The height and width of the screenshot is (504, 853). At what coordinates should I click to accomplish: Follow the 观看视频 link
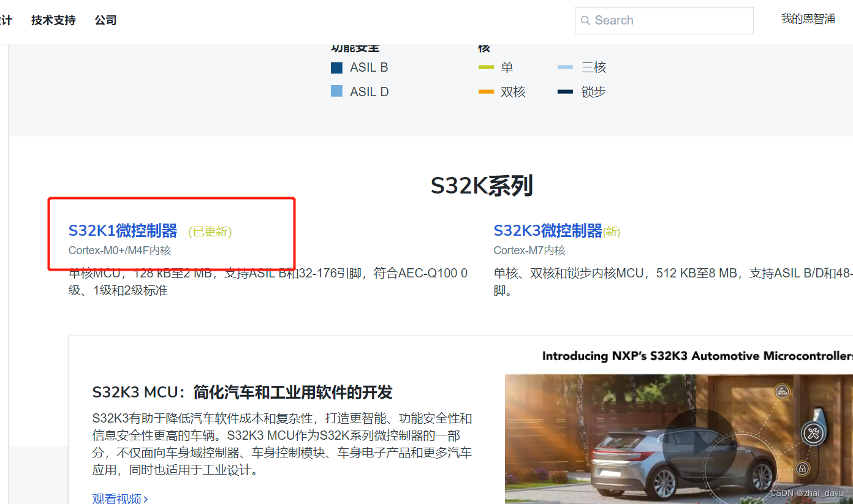click(116, 499)
